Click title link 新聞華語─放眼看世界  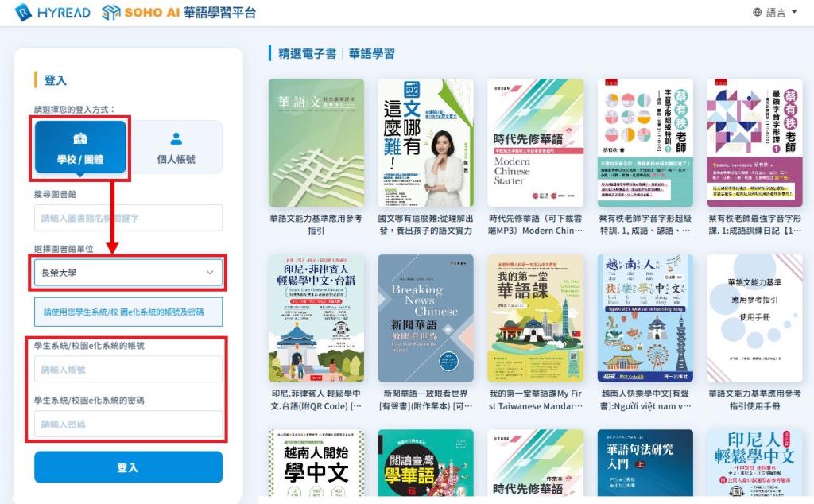click(x=426, y=400)
